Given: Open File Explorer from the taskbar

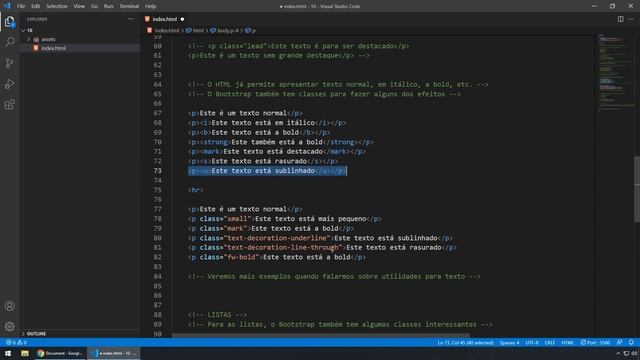Looking at the screenshot, I should (x=25, y=353).
